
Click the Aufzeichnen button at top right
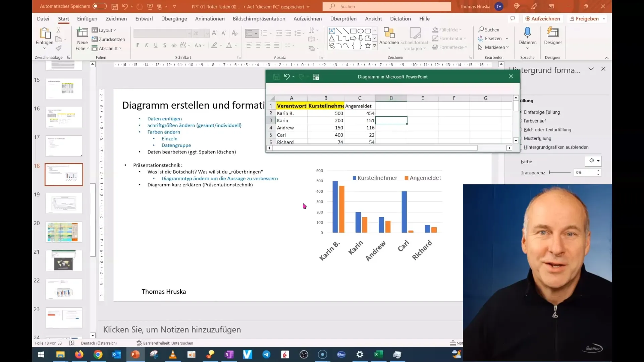tap(543, 19)
